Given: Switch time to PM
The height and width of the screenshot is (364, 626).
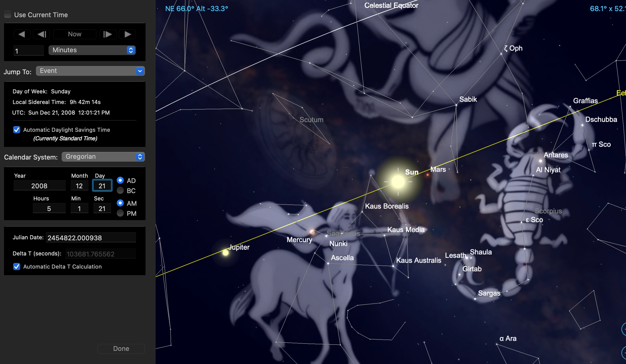Looking at the screenshot, I should 120,213.
